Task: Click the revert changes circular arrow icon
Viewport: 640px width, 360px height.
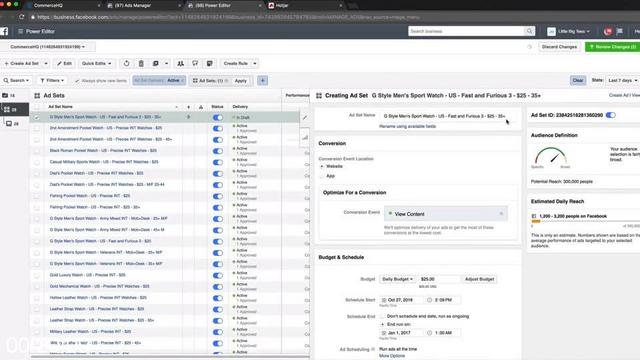Action: (x=127, y=64)
